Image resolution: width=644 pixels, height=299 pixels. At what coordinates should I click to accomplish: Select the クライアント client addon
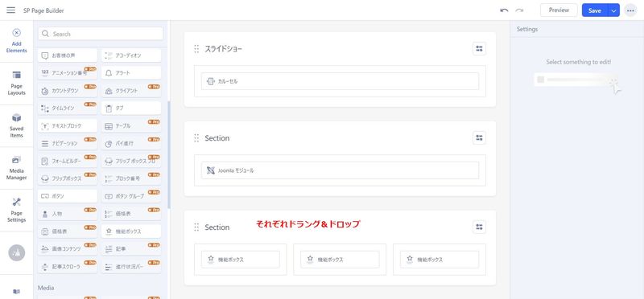[x=131, y=90]
